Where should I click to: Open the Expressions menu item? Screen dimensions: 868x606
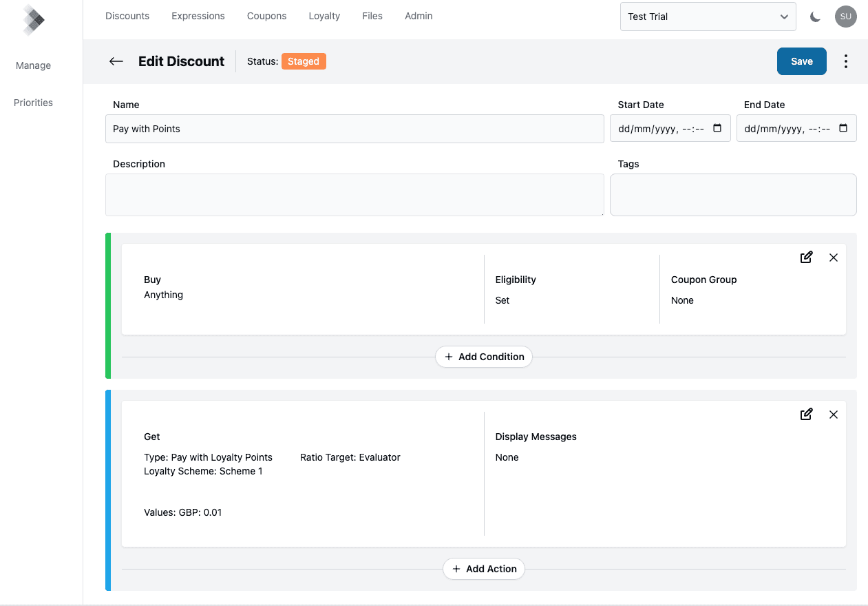(x=198, y=16)
